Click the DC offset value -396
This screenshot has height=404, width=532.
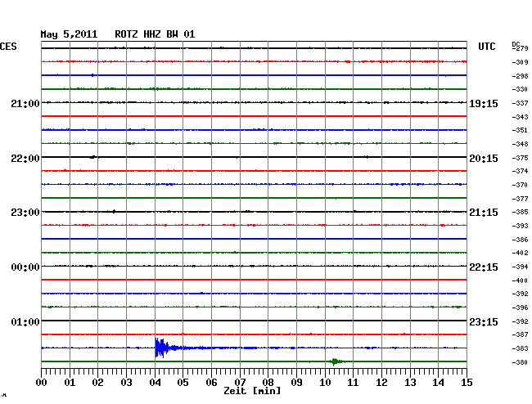pos(520,307)
